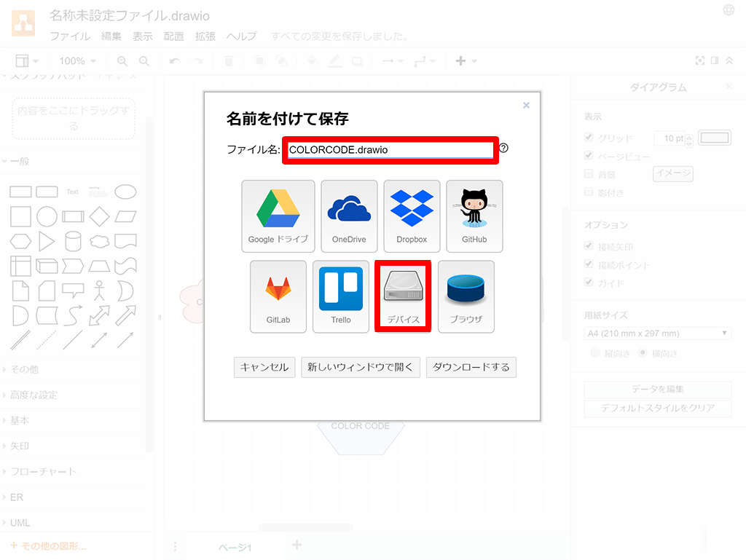This screenshot has height=560, width=746.
Task: Select GitLab storage option
Action: point(278,296)
